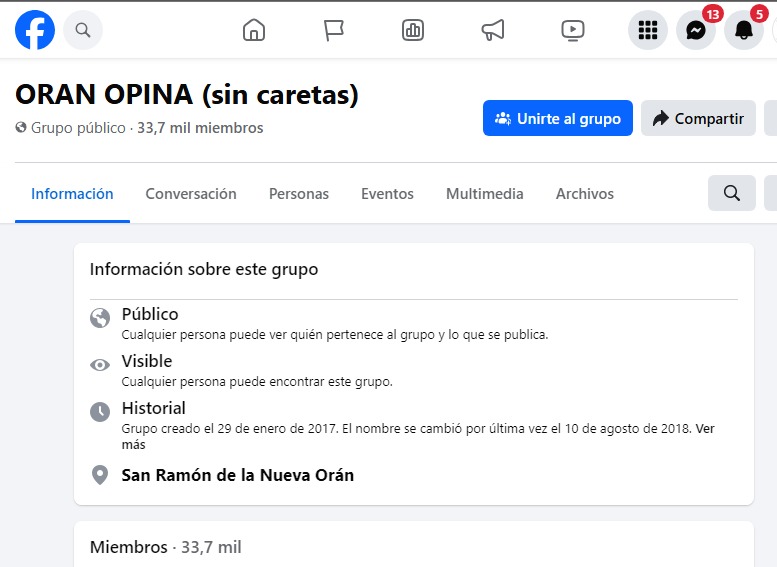The height and width of the screenshot is (567, 777).
Task: Switch to the Conversación tab
Action: coord(191,194)
